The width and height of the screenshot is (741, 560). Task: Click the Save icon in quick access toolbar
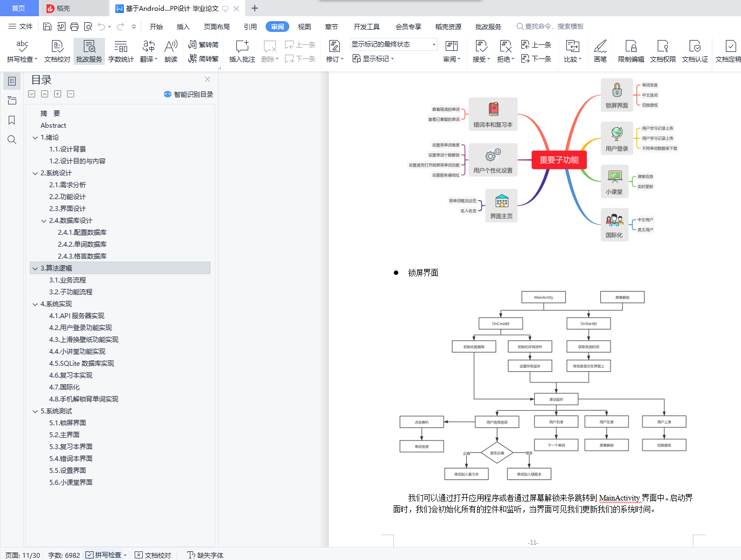point(47,27)
